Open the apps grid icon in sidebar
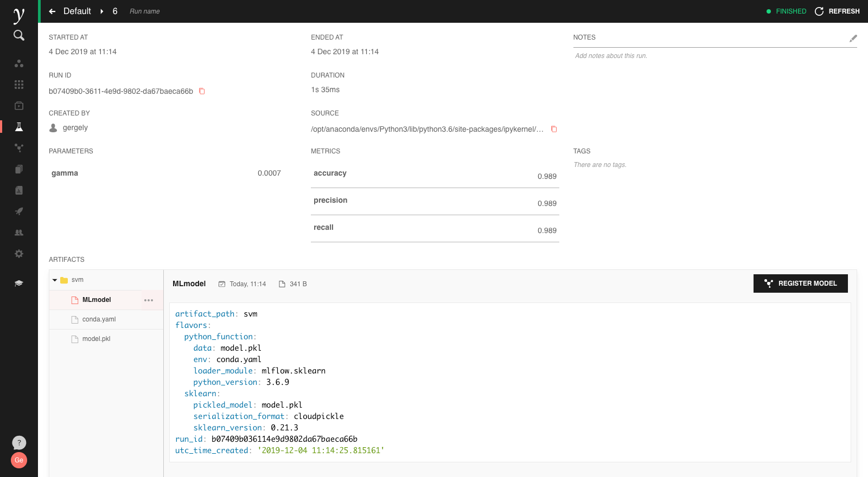 point(19,85)
